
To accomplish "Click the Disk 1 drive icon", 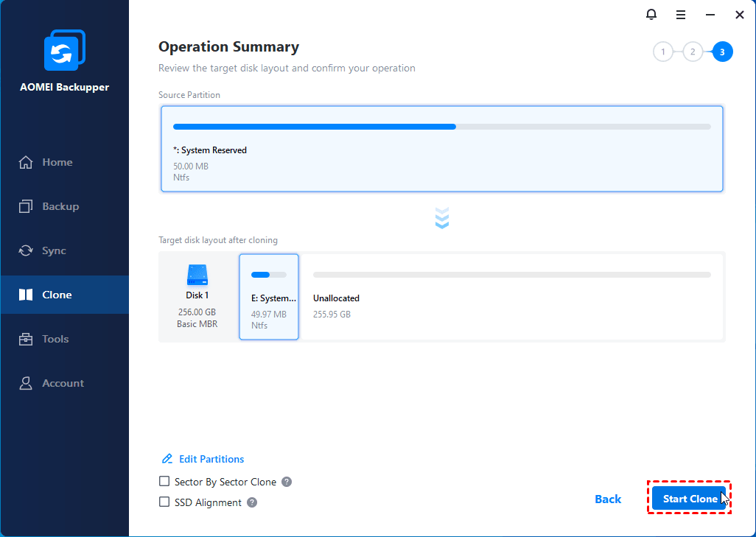I will pos(197,275).
